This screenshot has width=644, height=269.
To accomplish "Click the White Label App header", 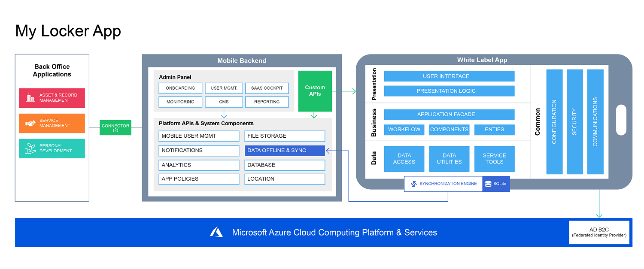I will 482,60.
